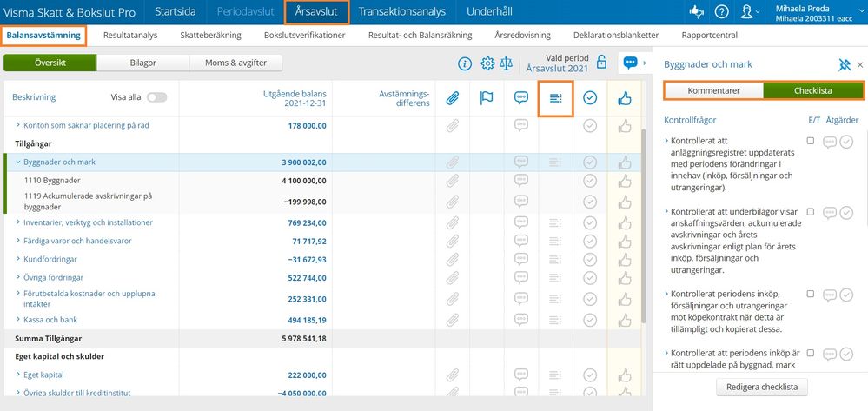Expand Inventarier, verktyg och installationer row
The image size is (868, 411).
[18, 222]
